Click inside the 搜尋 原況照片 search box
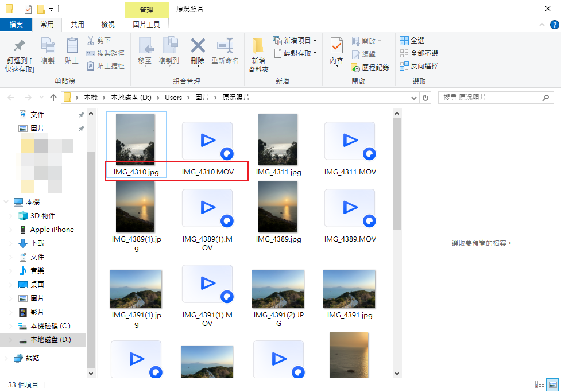Viewport: 561px width, 392px height. pos(494,98)
